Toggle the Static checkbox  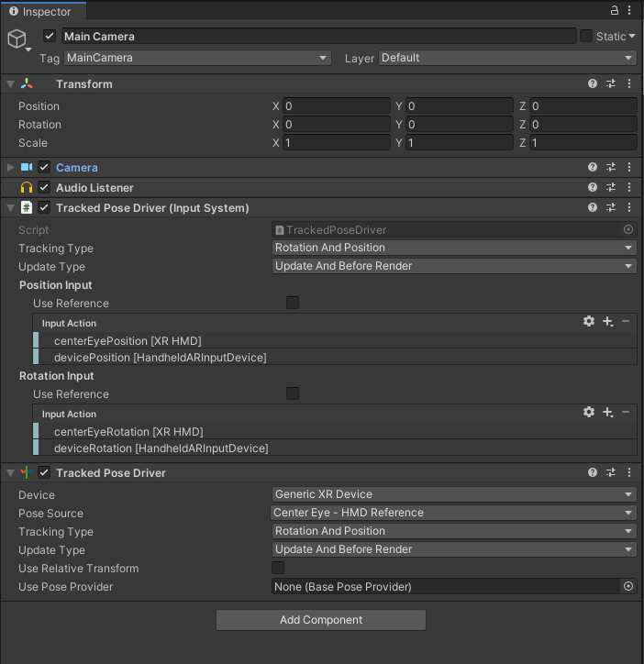[x=586, y=36]
